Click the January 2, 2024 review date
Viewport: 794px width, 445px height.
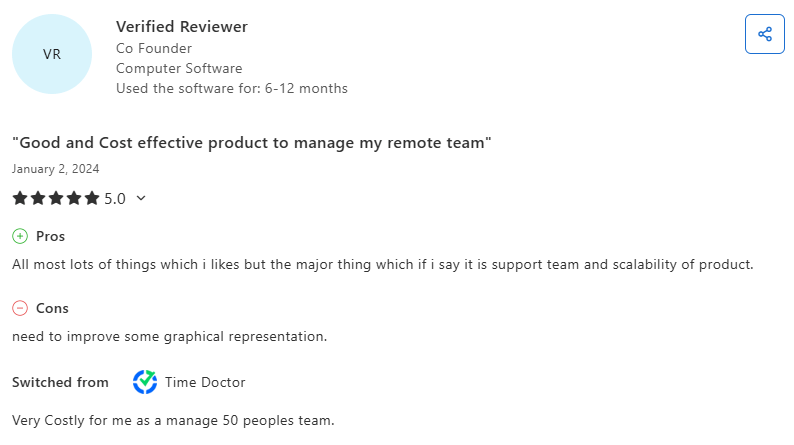56,169
